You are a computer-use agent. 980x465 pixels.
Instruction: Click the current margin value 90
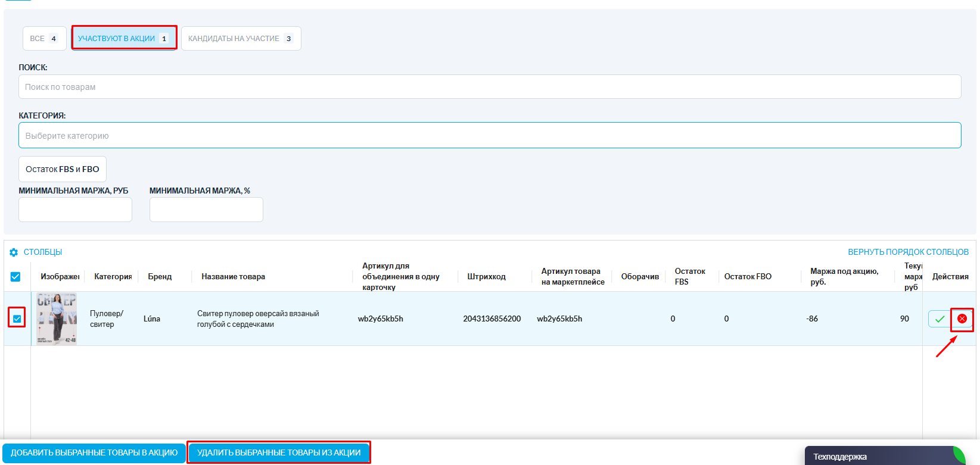[x=904, y=319]
